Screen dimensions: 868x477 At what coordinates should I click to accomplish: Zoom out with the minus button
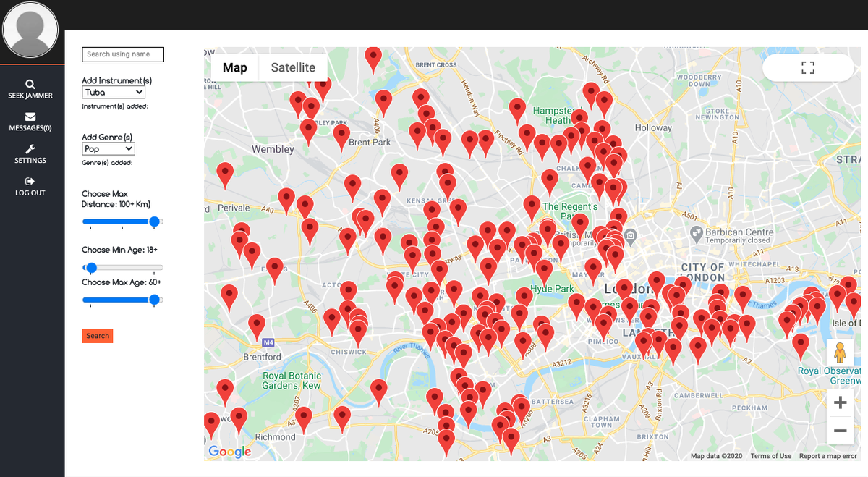(840, 431)
